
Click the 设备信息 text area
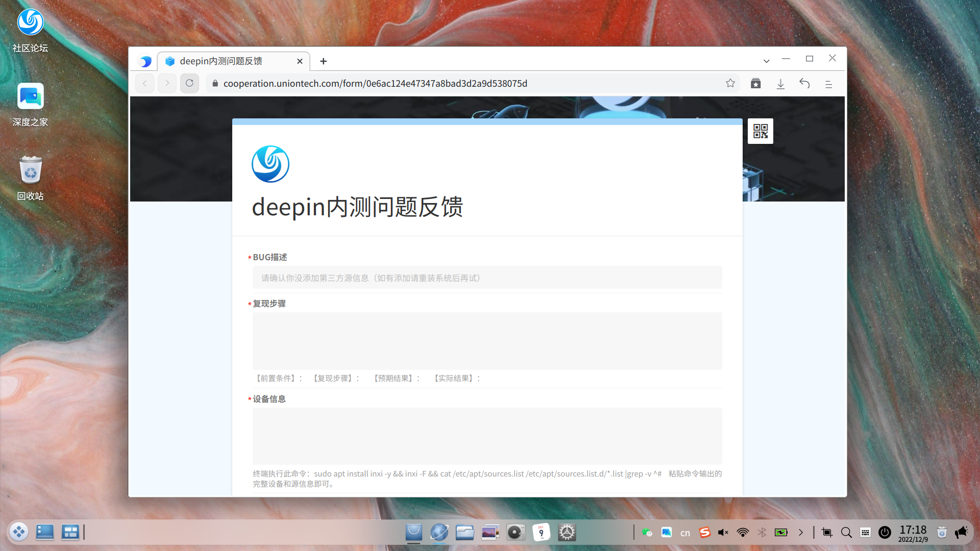point(487,436)
